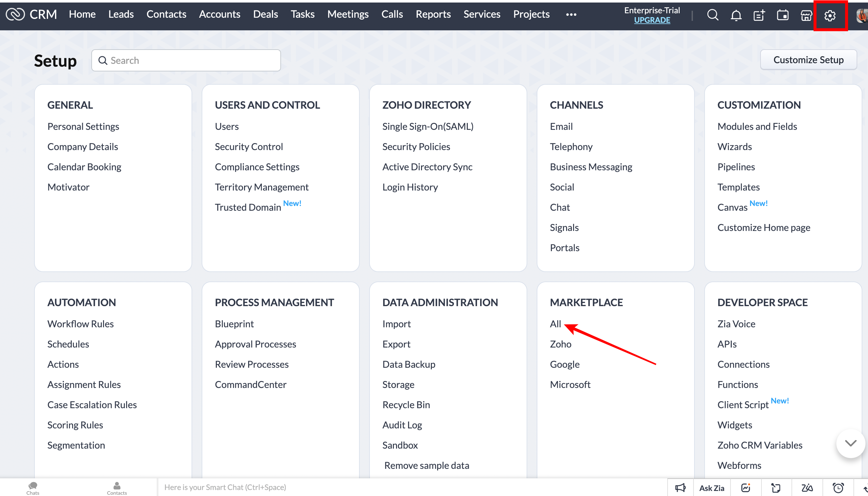Open the Contacts module tab

tap(166, 14)
